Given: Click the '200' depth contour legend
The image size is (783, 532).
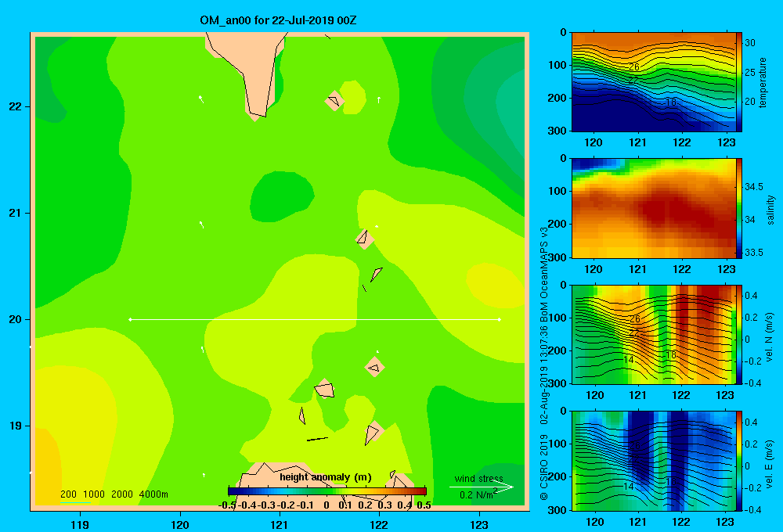Looking at the screenshot, I should pos(68,494).
